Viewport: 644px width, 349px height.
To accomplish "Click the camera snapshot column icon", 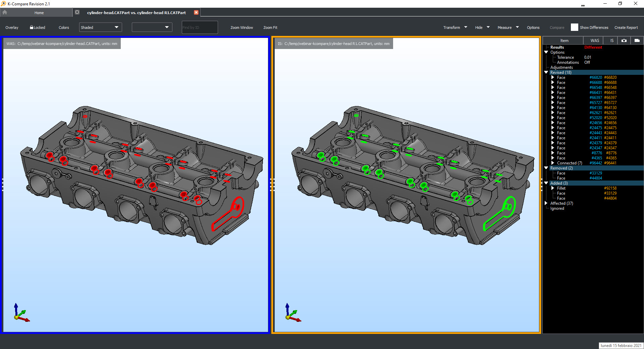I will coord(624,41).
